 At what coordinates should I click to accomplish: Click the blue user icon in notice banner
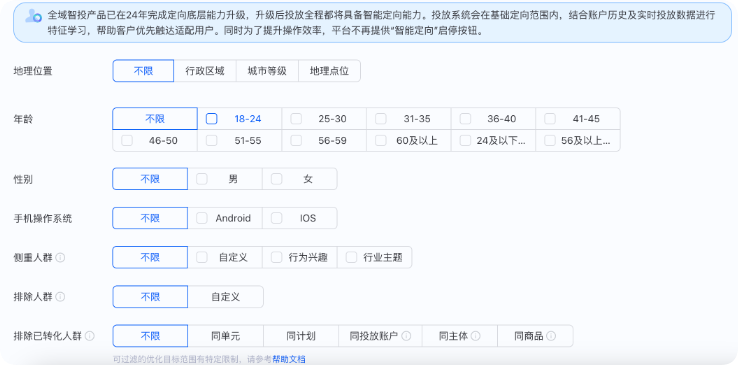pyautogui.click(x=33, y=16)
